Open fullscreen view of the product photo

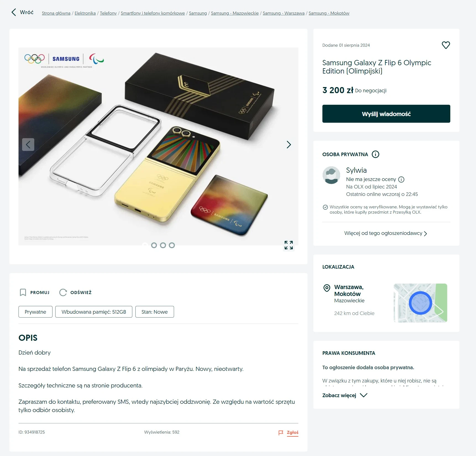click(x=289, y=245)
